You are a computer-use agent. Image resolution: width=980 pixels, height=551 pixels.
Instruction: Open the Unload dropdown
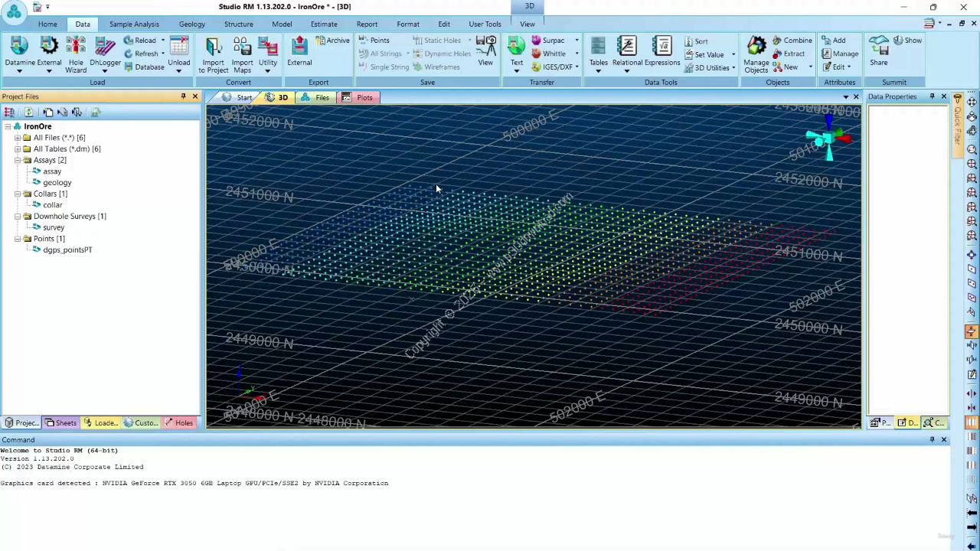178,71
